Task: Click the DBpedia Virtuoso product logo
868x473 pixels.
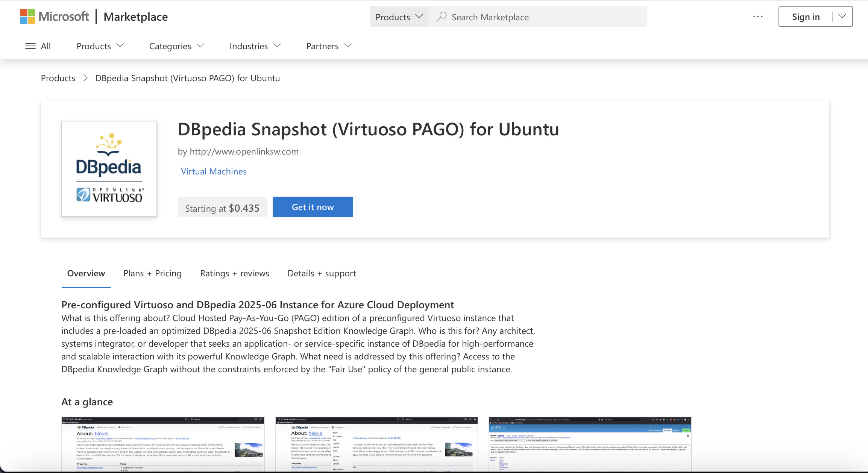Action: tap(109, 168)
